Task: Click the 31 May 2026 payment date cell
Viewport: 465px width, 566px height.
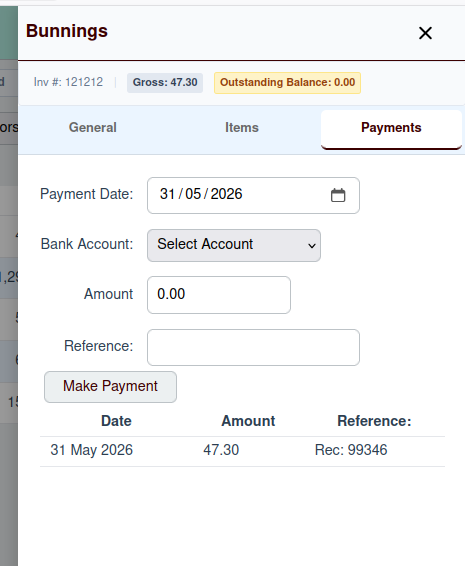Action: [x=92, y=450]
